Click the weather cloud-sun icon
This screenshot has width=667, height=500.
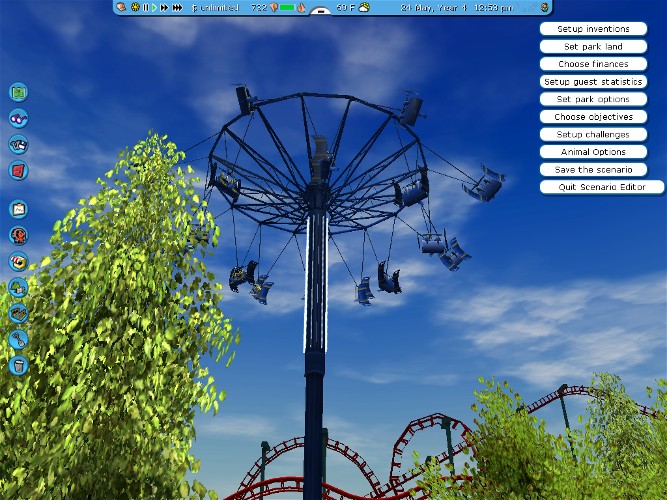pyautogui.click(x=364, y=7)
